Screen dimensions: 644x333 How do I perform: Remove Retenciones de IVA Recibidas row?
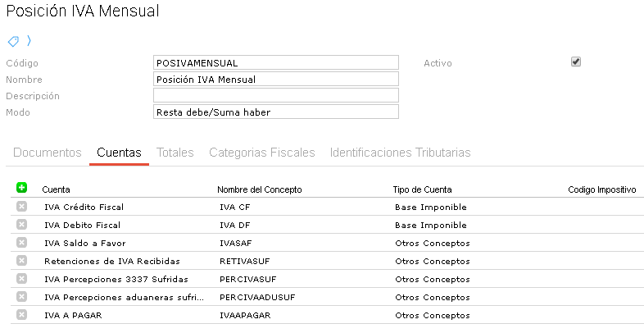[x=21, y=261]
